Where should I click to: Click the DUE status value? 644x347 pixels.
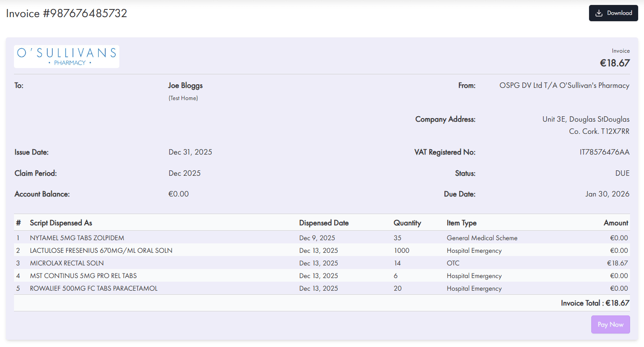point(622,173)
